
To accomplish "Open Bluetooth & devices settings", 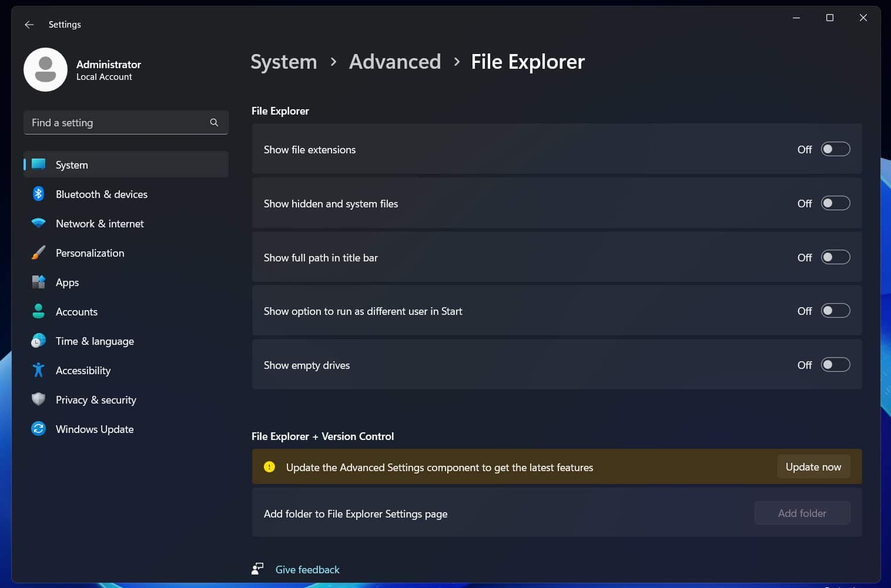I will point(101,194).
